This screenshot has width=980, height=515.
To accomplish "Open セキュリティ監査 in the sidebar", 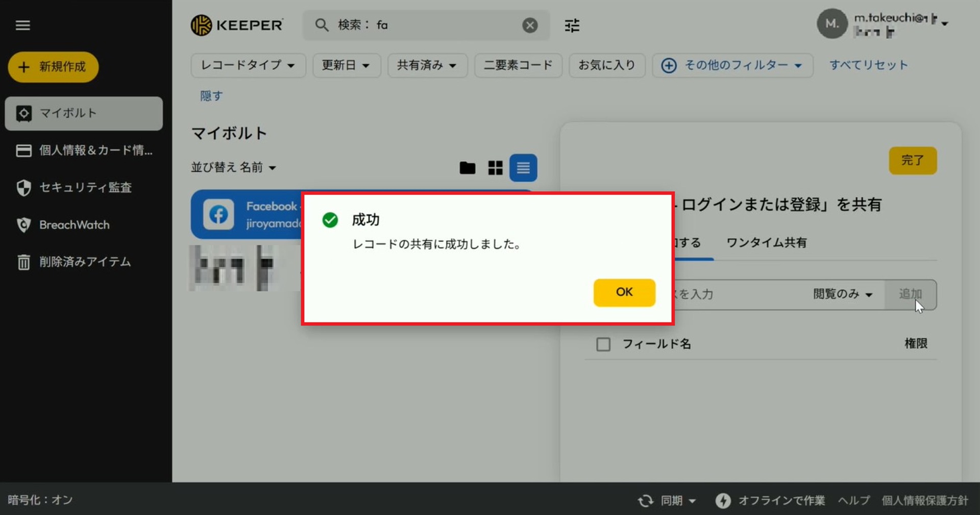I will pyautogui.click(x=85, y=187).
